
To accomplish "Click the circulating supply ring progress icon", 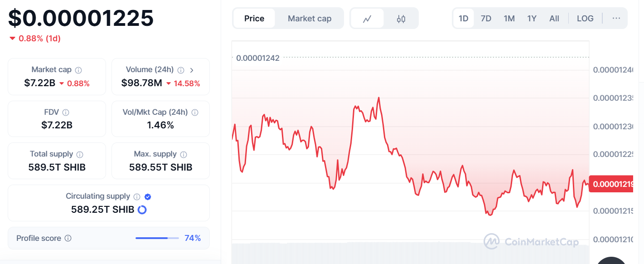I will pyautogui.click(x=142, y=210).
